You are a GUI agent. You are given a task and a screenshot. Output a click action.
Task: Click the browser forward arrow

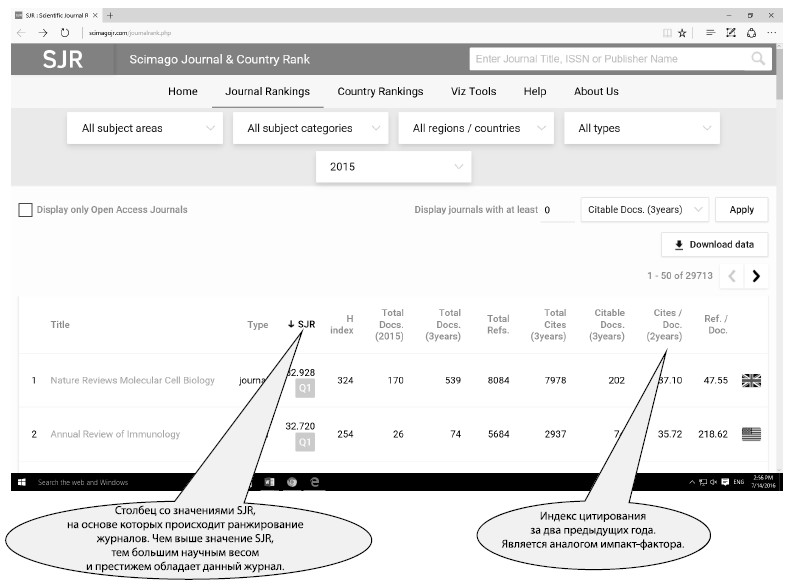[43, 33]
